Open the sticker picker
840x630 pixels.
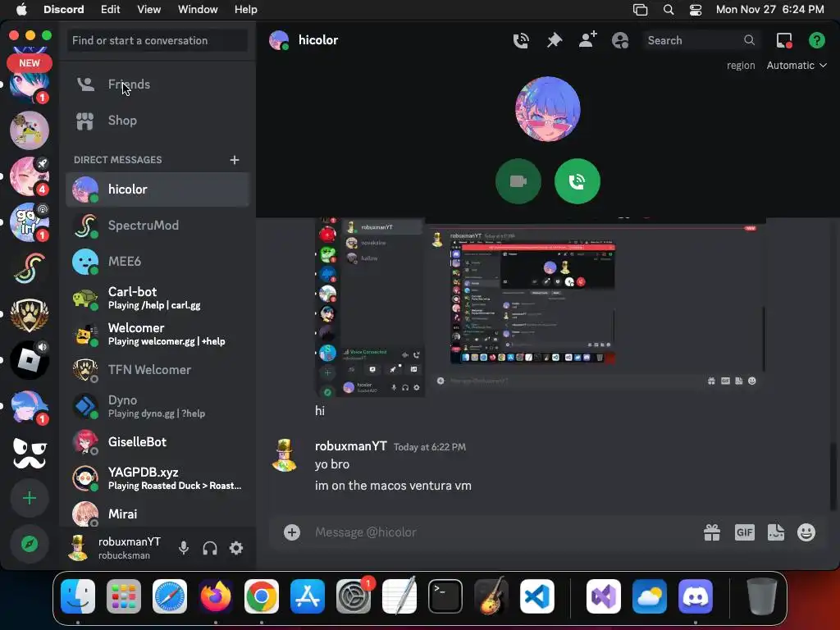[x=776, y=532]
